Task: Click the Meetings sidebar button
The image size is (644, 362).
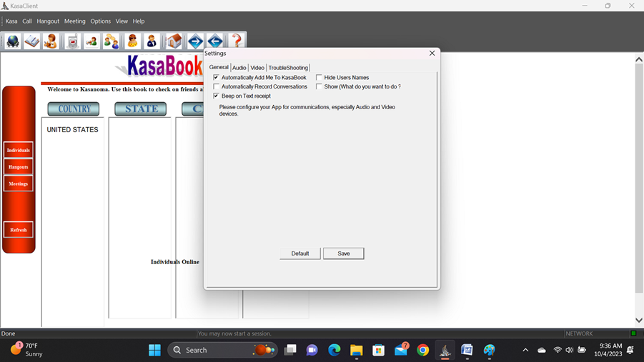Action: (19, 183)
